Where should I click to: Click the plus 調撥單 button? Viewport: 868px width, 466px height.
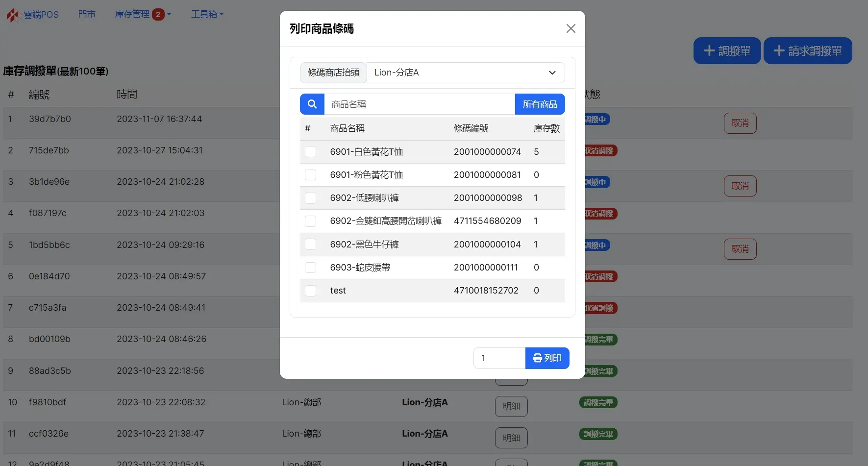[727, 51]
